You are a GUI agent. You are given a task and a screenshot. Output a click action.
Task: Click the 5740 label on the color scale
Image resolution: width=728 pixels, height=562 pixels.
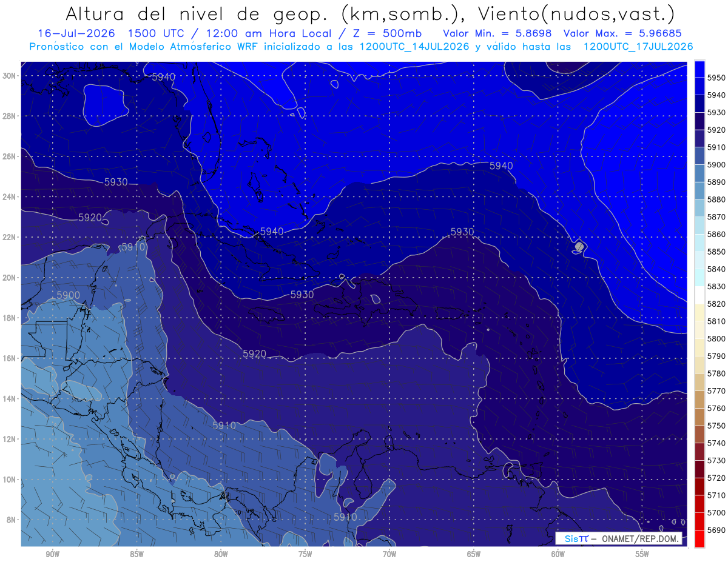716,443
